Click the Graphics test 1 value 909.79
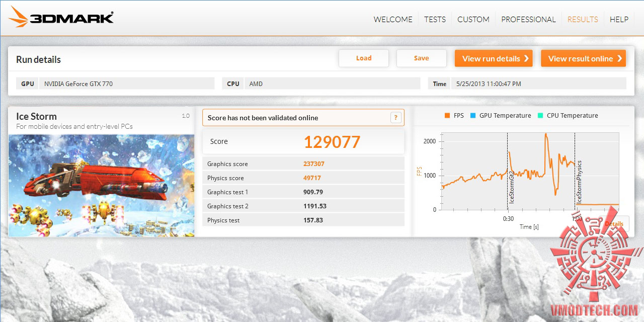This screenshot has height=322, width=644. coord(313,192)
